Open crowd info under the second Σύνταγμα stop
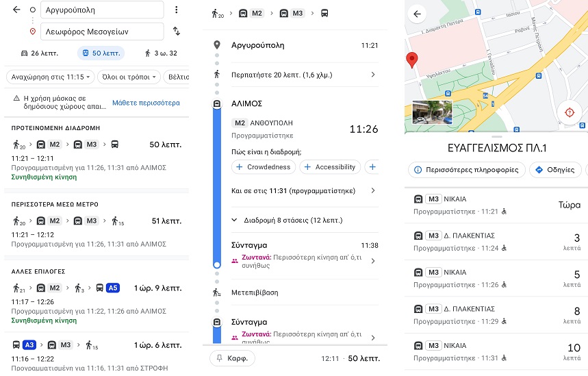This screenshot has width=588, height=376. 304,337
